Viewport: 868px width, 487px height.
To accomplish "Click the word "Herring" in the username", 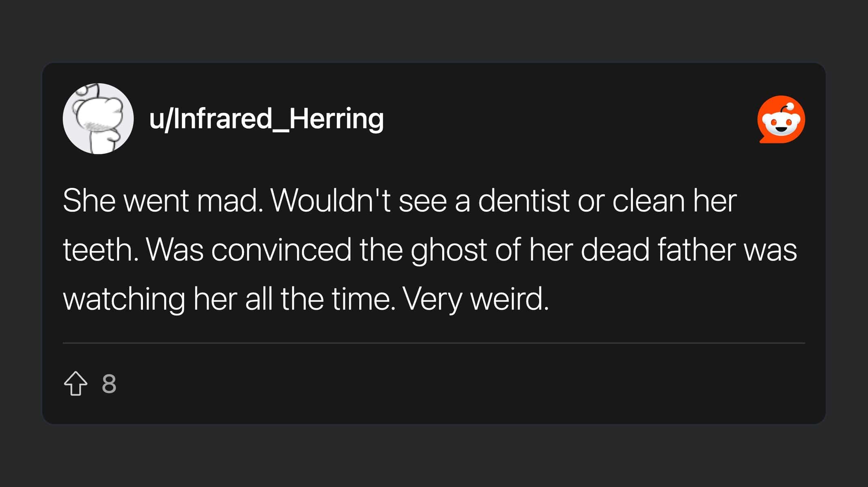I will pos(336,119).
